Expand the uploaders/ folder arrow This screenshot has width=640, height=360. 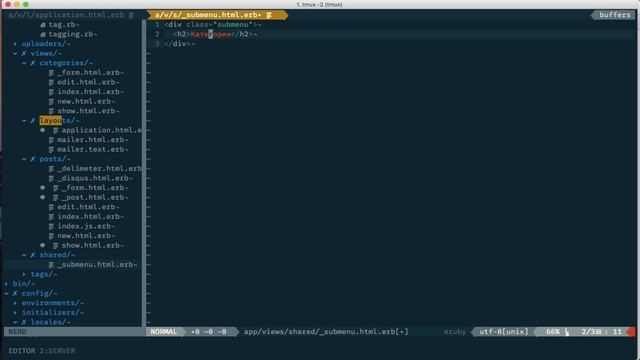(15, 44)
